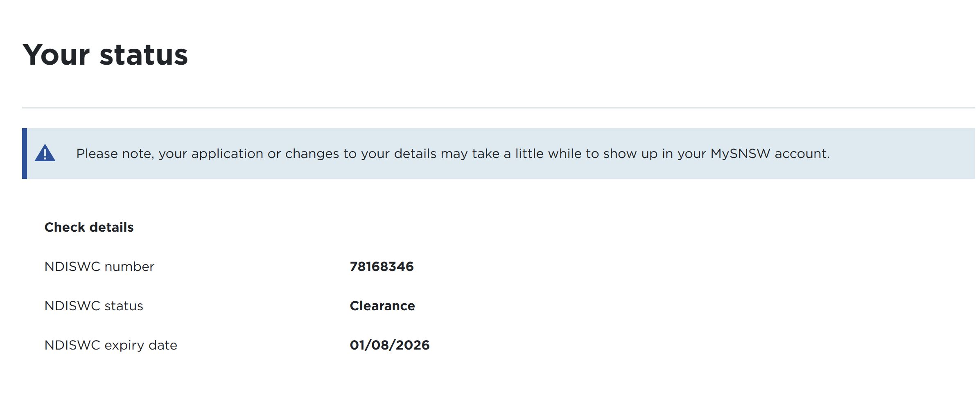Click "your details" in the notice banner
The image size is (980, 395).
pos(398,153)
